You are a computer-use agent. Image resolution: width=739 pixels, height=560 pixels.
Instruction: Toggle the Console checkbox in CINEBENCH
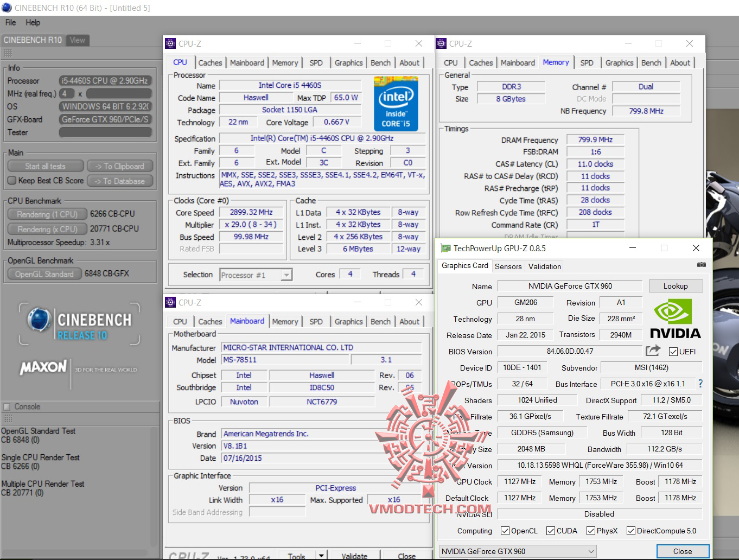point(7,406)
